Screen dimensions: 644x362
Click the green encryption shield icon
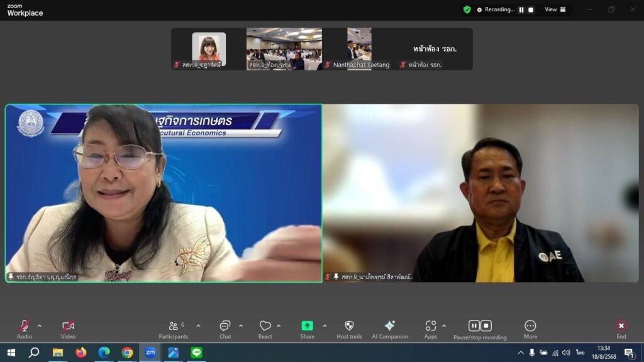click(x=467, y=9)
